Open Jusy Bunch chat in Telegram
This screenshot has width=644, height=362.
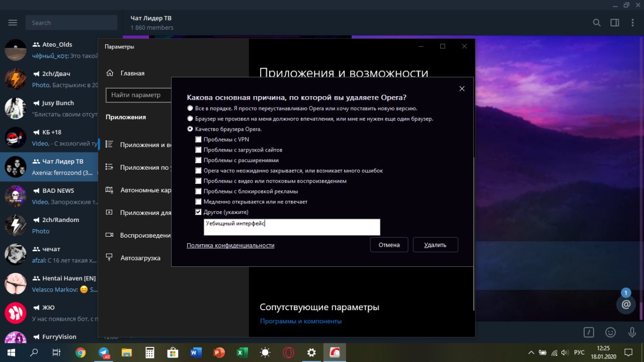pos(49,108)
